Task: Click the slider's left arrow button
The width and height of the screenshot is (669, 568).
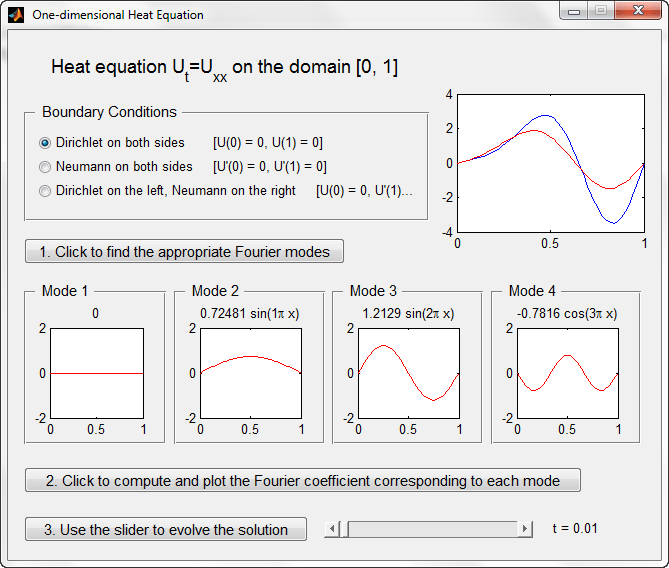Action: [332, 529]
